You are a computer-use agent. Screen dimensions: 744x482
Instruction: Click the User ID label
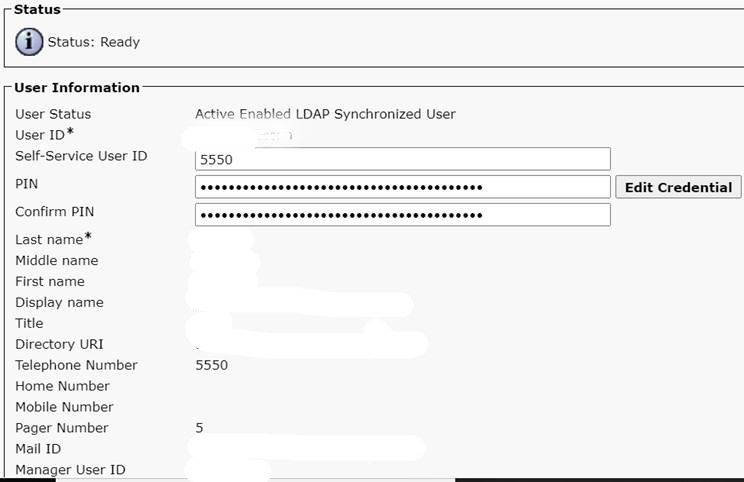(x=44, y=135)
